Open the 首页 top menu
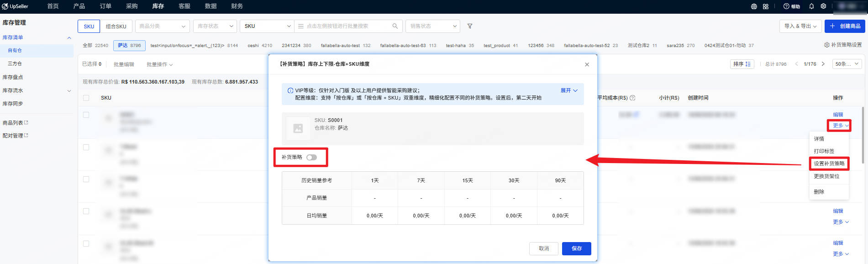 coord(53,6)
